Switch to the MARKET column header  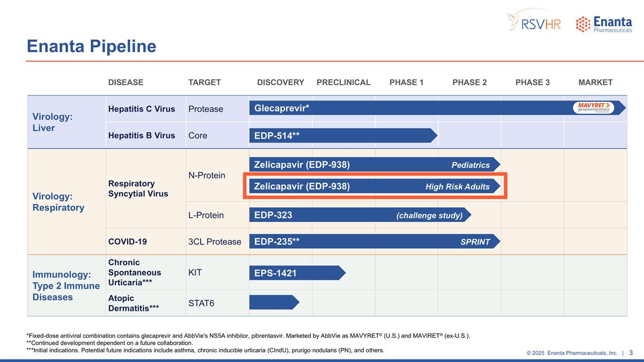[x=595, y=82]
